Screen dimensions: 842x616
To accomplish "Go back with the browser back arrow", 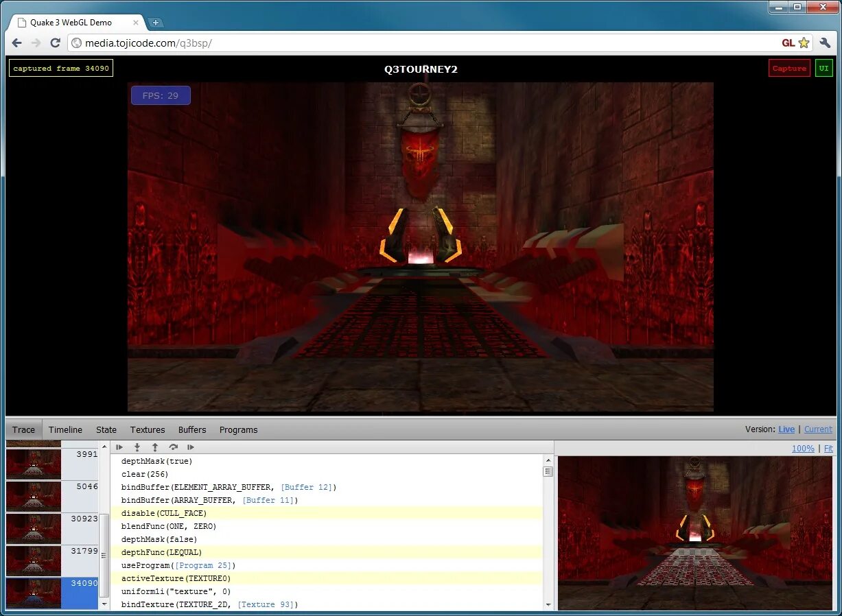I will [17, 43].
